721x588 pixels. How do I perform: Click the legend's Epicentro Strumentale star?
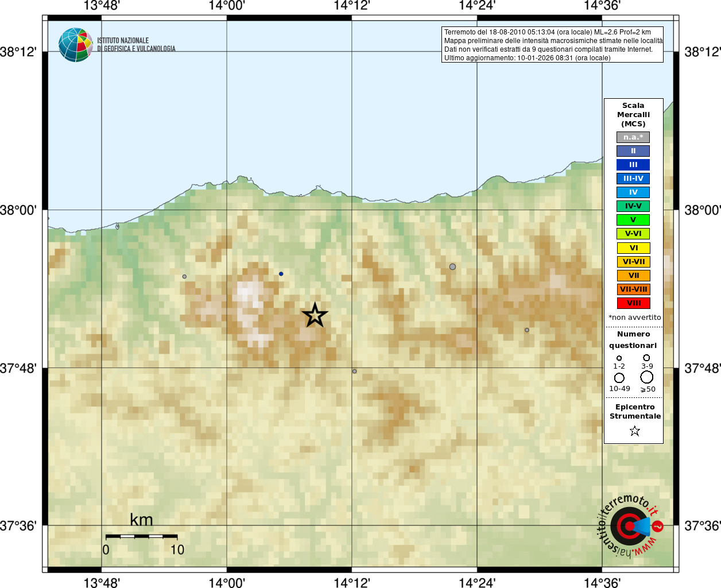coord(634,431)
